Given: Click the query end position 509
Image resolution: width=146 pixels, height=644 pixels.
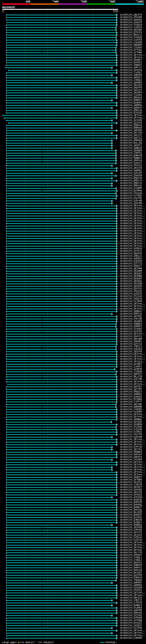Looking at the screenshot, I should point(115,11).
